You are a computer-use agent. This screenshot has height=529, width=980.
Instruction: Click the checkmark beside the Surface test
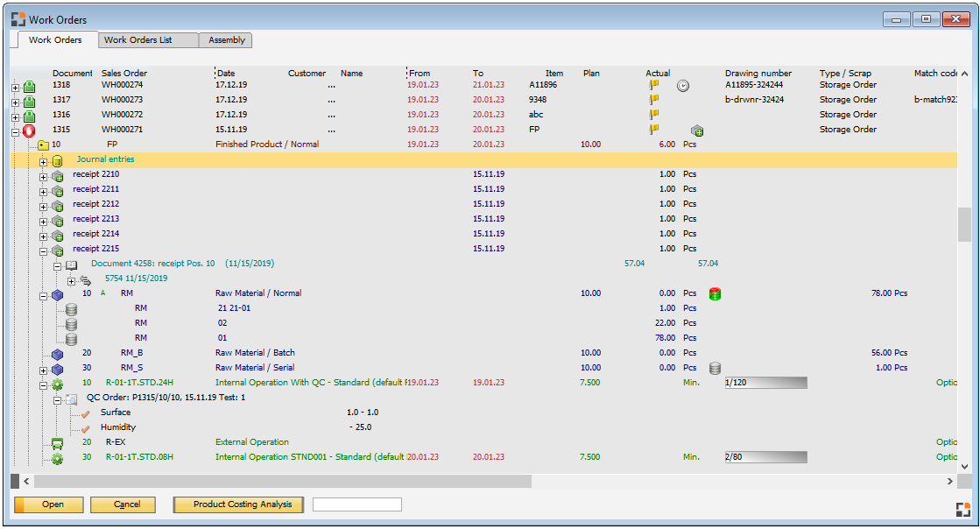(84, 412)
